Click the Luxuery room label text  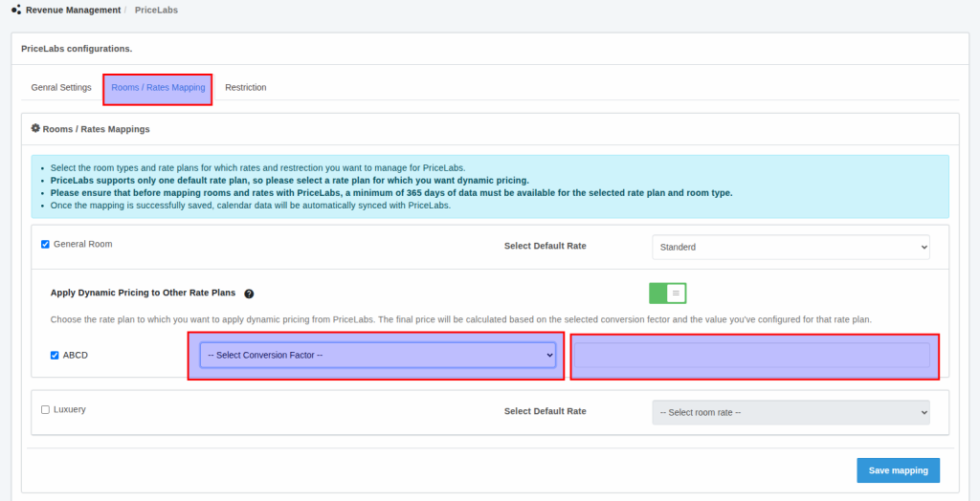[69, 410]
